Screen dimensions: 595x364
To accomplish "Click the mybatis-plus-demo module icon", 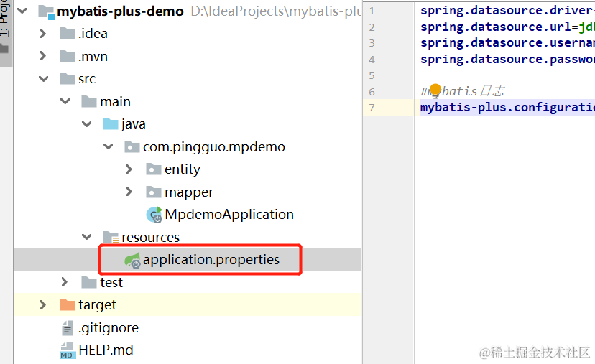I will point(46,12).
